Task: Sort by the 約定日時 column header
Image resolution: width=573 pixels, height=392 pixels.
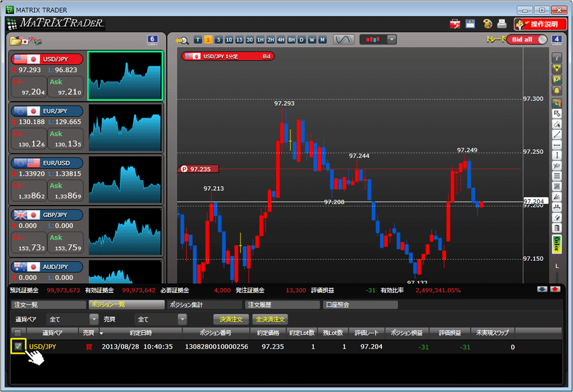Action: coord(141,333)
